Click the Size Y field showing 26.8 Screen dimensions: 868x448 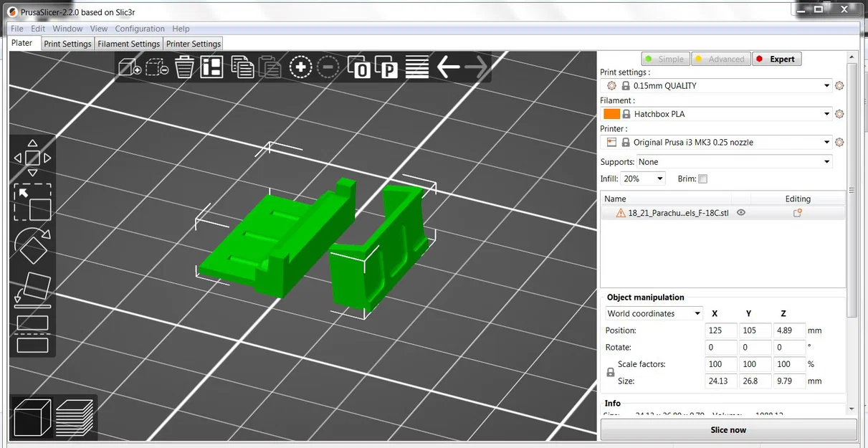(755, 381)
